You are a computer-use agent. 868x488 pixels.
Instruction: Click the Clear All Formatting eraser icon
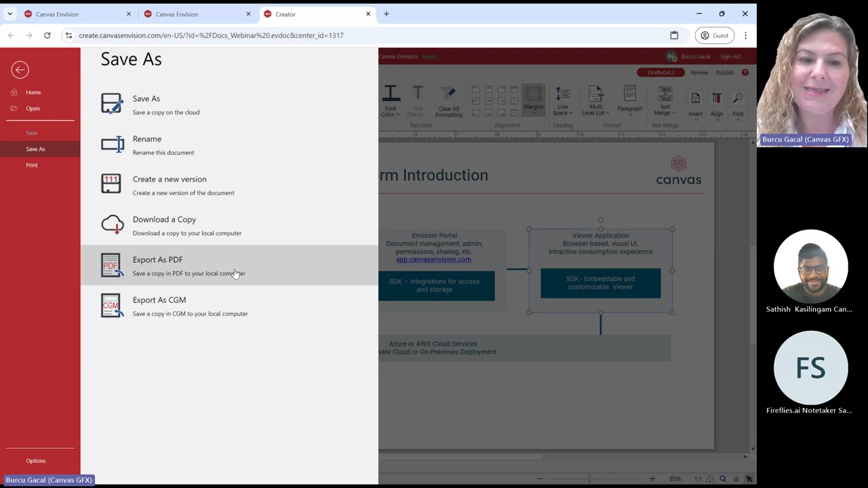click(448, 94)
